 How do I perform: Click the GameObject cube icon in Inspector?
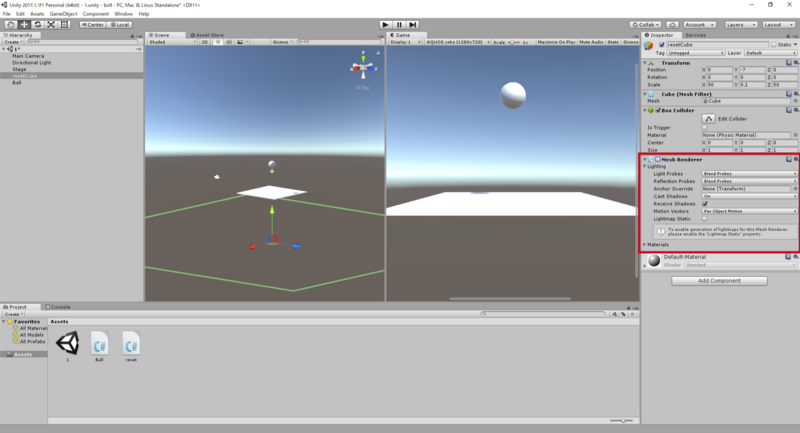tap(648, 46)
